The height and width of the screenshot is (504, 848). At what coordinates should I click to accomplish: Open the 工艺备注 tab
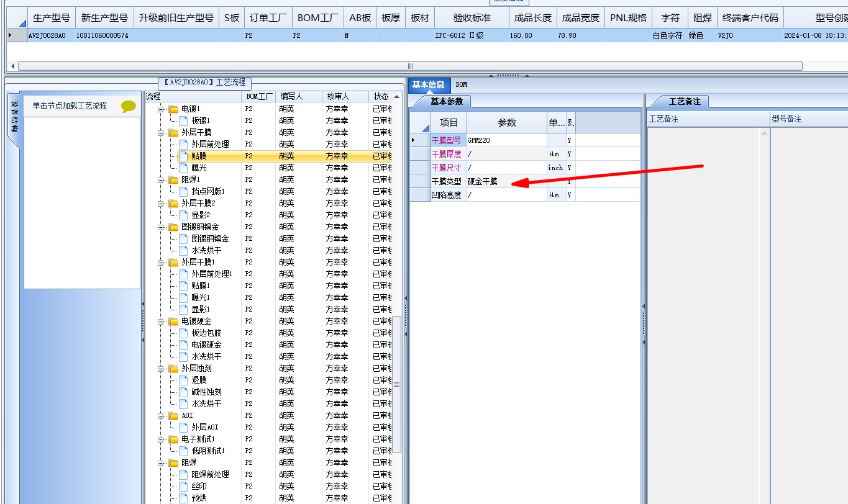pos(684,101)
